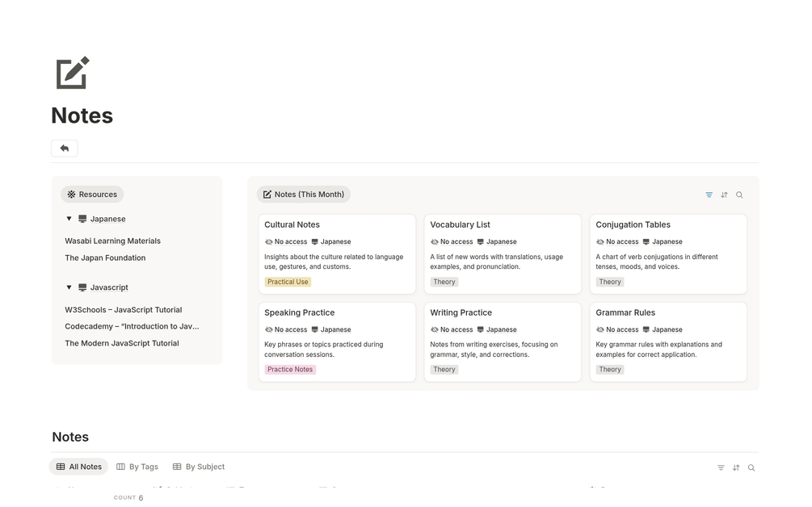Screen dimensions: 812x507
Task: Click the search icon beside the All Notes tabs
Action: point(751,468)
